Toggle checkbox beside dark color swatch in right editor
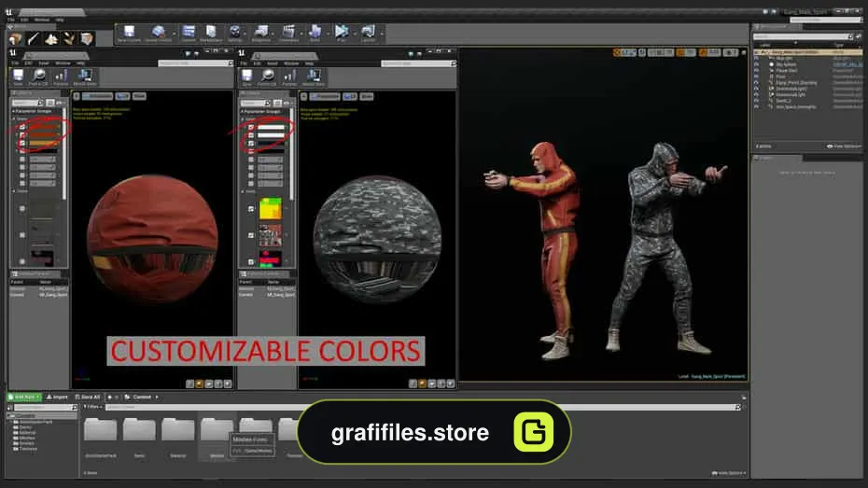Viewport: 868px width, 488px height. [x=251, y=144]
